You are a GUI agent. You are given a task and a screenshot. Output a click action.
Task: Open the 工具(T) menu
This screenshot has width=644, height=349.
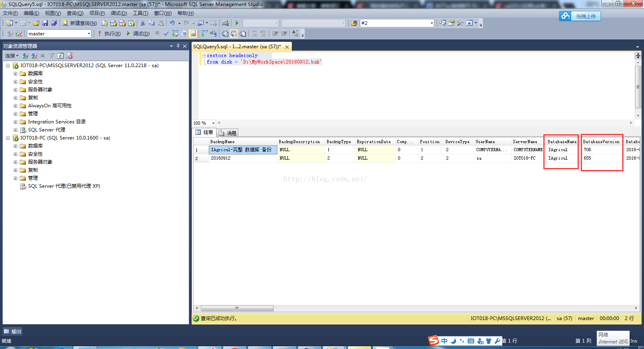tap(140, 13)
